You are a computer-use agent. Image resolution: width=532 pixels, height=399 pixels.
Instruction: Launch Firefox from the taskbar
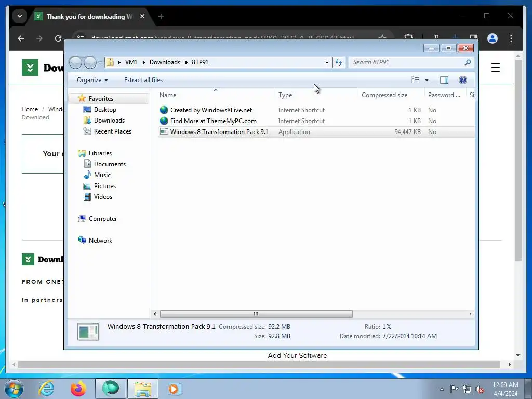point(78,389)
